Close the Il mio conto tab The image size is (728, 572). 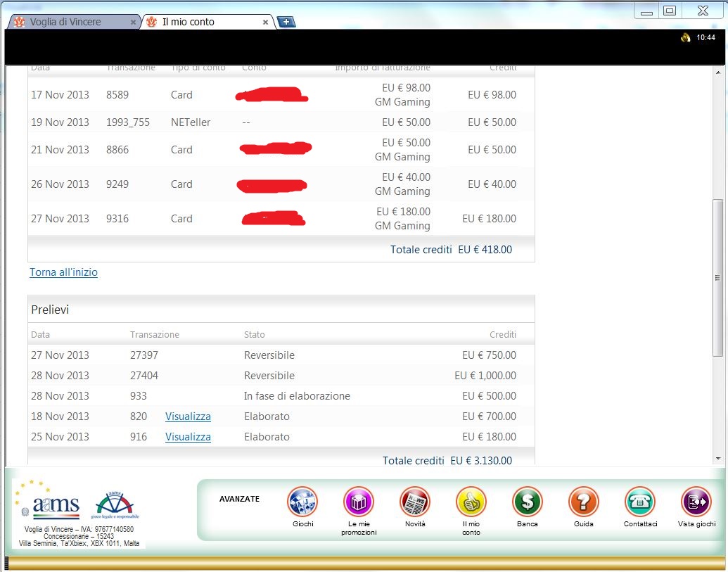click(x=265, y=23)
